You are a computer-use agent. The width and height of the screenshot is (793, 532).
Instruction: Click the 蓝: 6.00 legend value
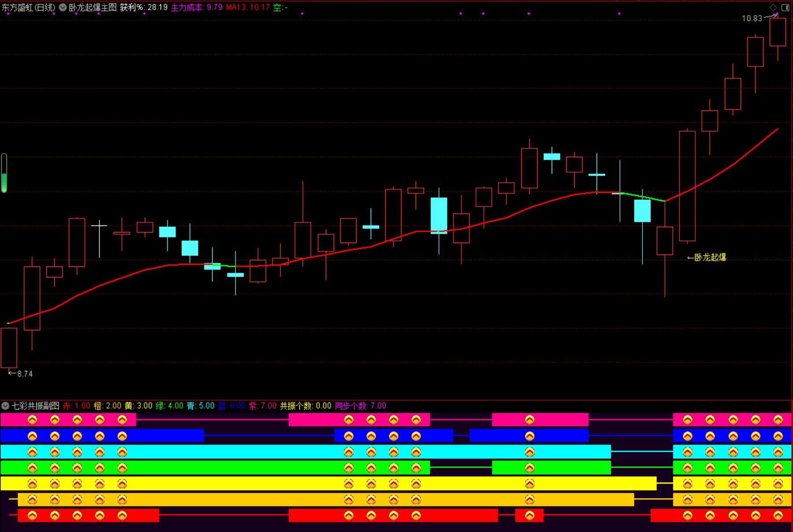[232, 406]
